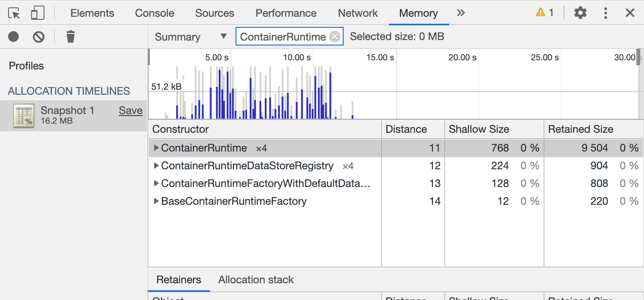Click the yellow warning issues indicator
Image resolution: width=644 pixels, height=300 pixels.
(x=545, y=13)
